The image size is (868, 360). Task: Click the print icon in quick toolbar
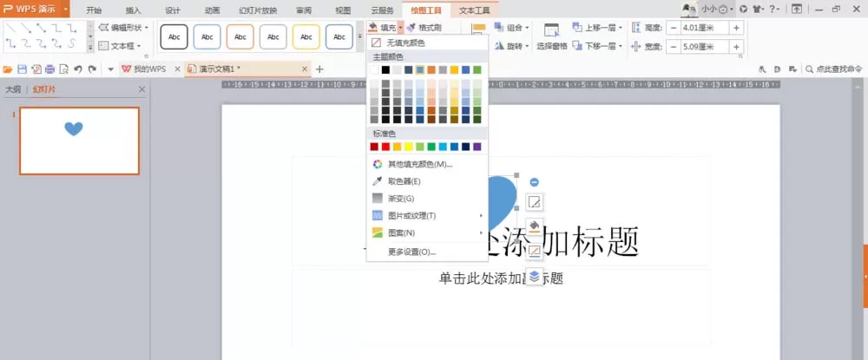point(49,69)
